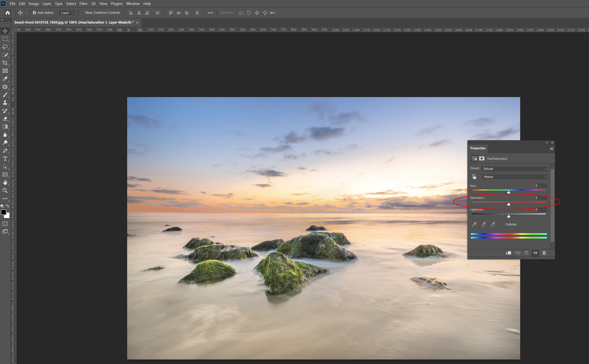Click the on-image adjustment hand tool
589x364 pixels.
(x=474, y=177)
